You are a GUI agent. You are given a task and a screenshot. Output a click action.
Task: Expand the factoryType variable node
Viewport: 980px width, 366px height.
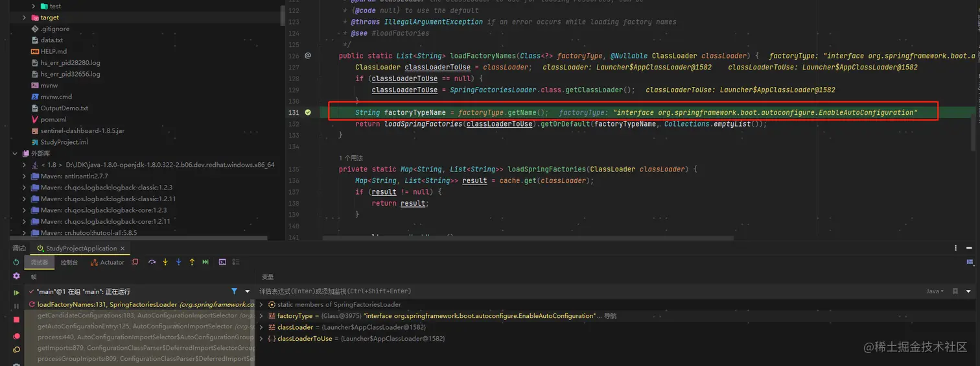click(262, 316)
